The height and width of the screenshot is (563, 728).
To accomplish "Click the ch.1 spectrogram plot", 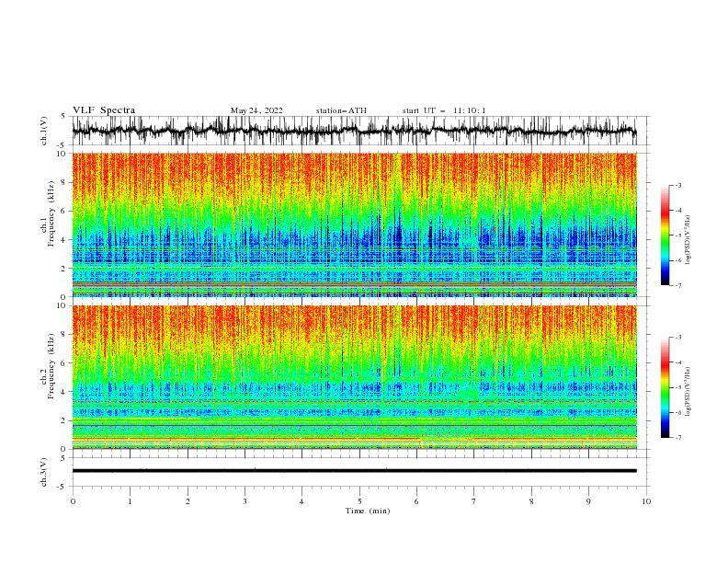I will tap(354, 224).
